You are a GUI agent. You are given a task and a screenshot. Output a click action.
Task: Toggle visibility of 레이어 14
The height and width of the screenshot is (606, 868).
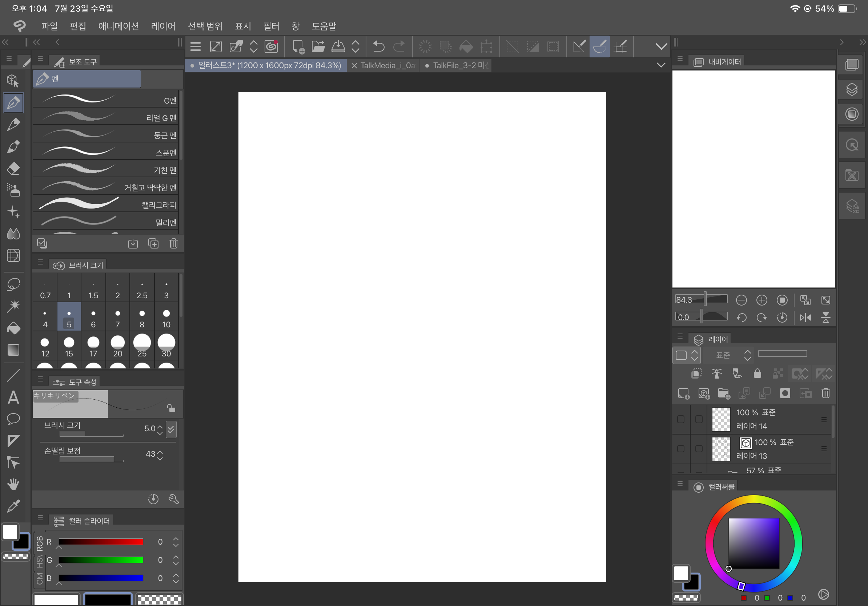[x=680, y=419]
